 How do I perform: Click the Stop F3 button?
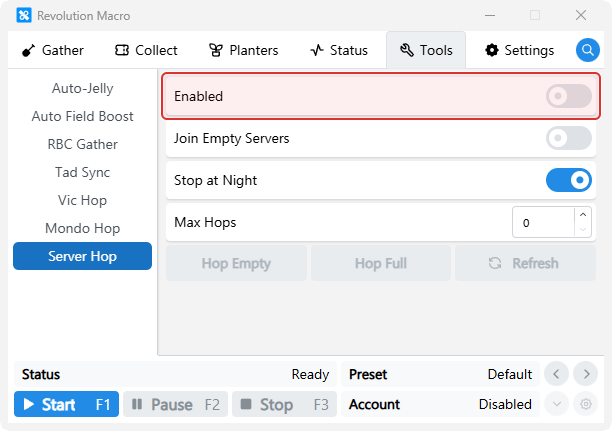(285, 404)
